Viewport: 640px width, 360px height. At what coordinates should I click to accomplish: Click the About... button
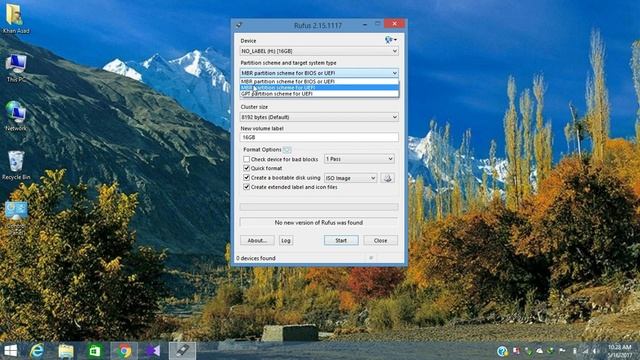257,240
